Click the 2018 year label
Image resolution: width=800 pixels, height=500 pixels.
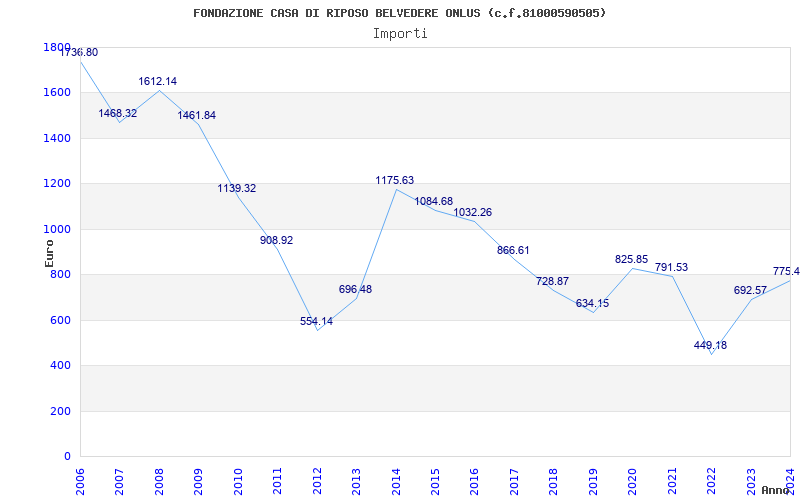554,481
